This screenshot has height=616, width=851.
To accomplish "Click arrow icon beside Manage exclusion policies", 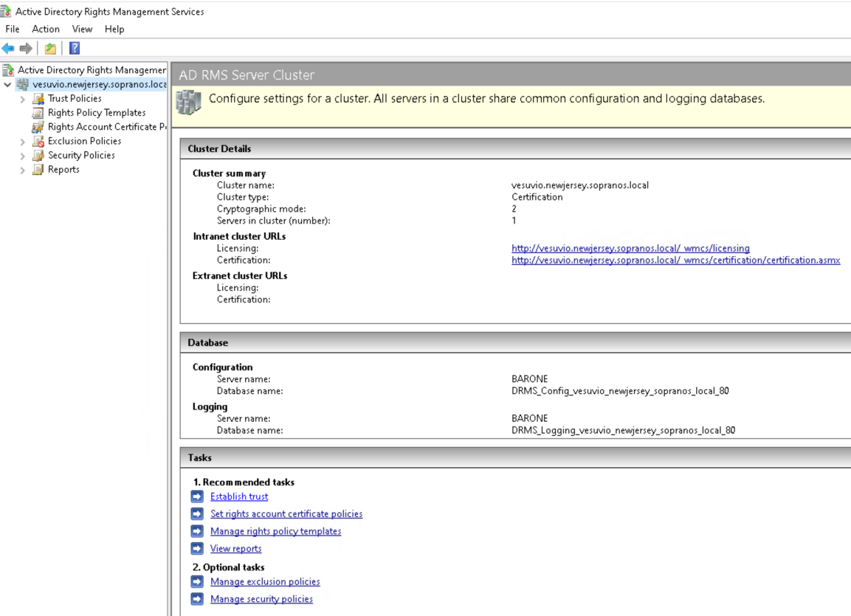I will point(197,581).
